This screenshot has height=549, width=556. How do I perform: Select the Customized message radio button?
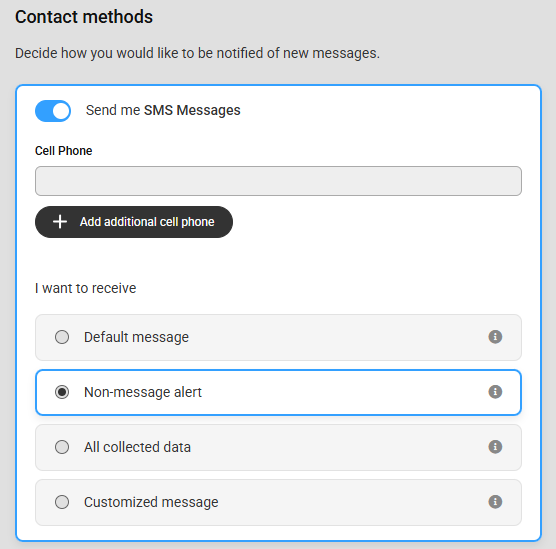(62, 502)
